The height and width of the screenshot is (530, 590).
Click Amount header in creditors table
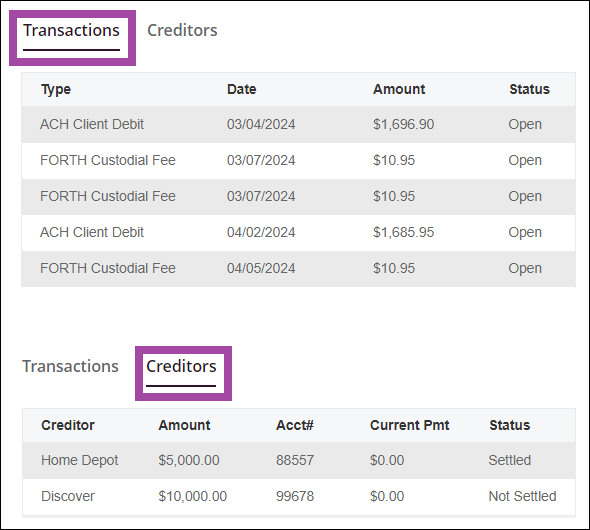(184, 425)
